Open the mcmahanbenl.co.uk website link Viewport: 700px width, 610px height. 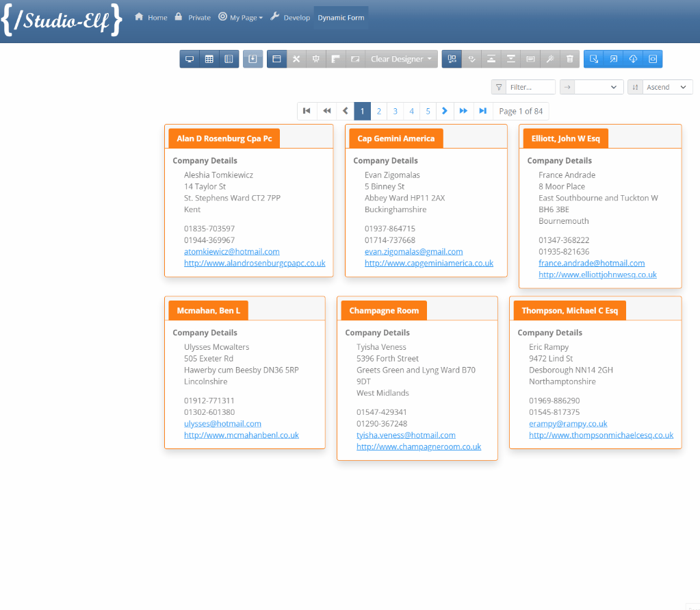pos(242,435)
